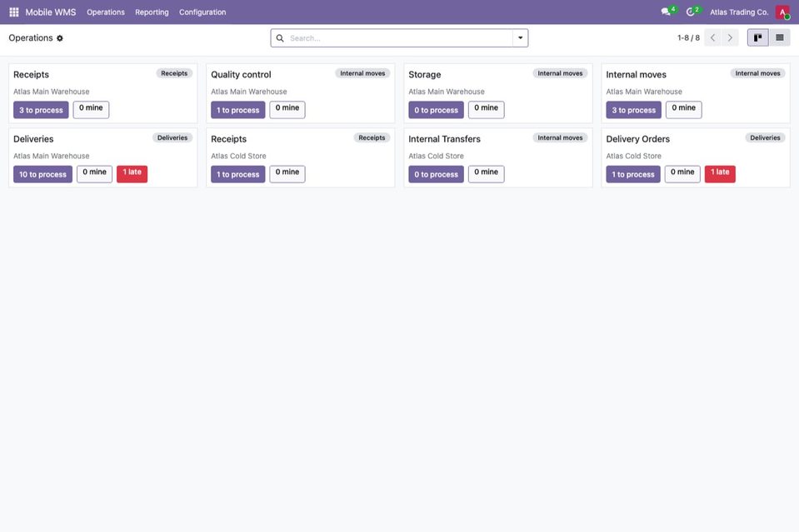
Task: Click 0 mine on Main Warehouse Receipts
Action: (x=91, y=109)
